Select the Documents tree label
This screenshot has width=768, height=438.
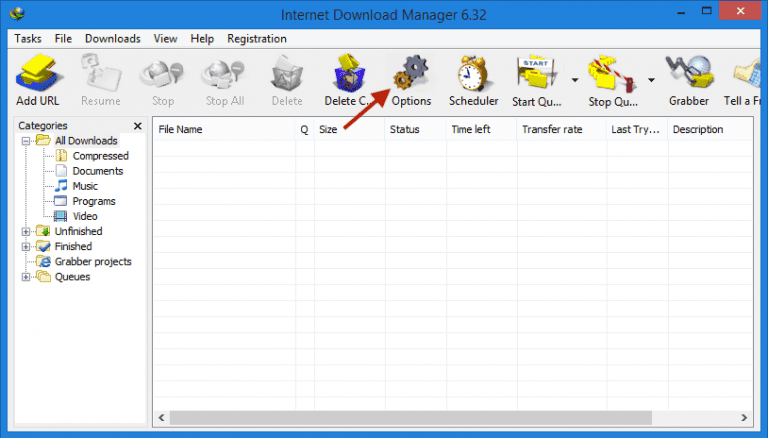tap(98, 171)
